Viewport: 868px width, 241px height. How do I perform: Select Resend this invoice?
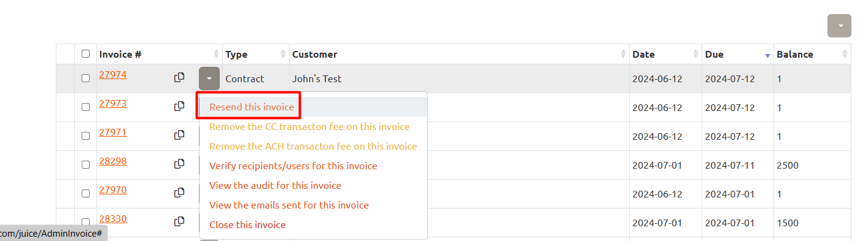tap(252, 107)
